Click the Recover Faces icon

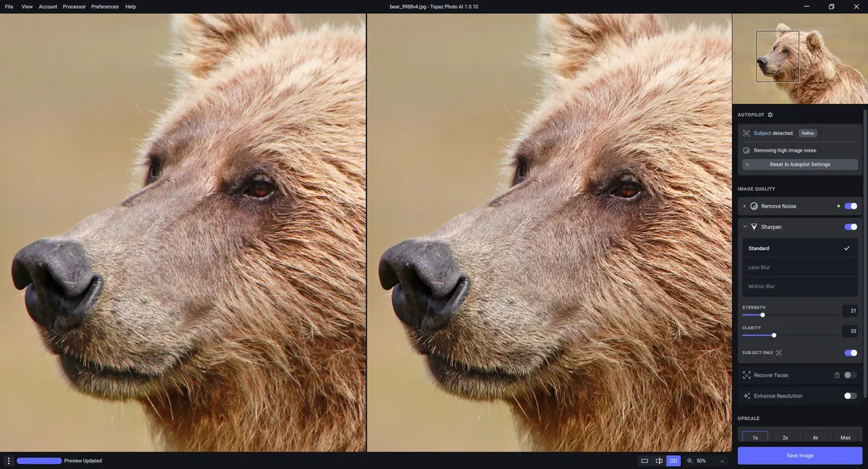pyautogui.click(x=746, y=374)
